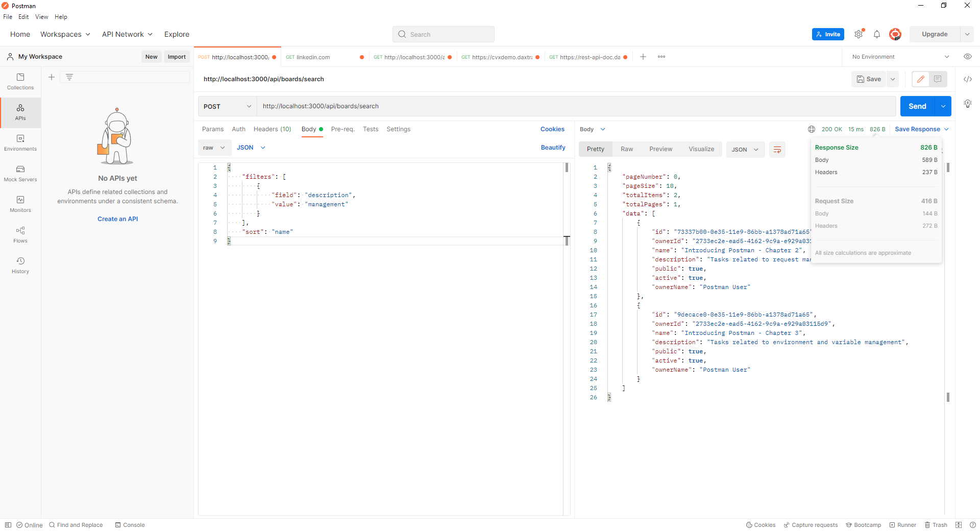980x531 pixels.
Task: Open the code snippet panel icon
Action: [x=968, y=79]
